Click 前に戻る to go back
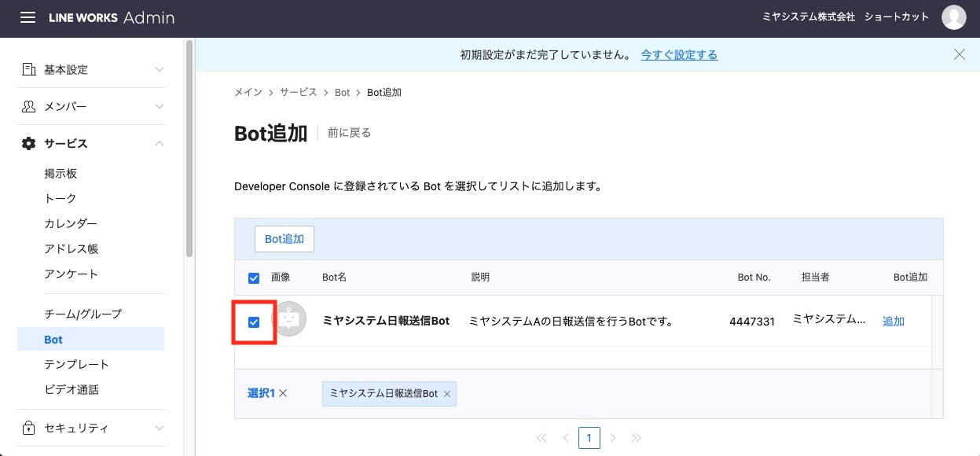Screen dimensions: 980x456 click(x=349, y=133)
